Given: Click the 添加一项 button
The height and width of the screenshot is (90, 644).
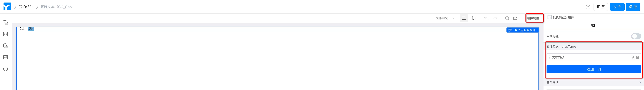Looking at the screenshot, I should coord(594,69).
